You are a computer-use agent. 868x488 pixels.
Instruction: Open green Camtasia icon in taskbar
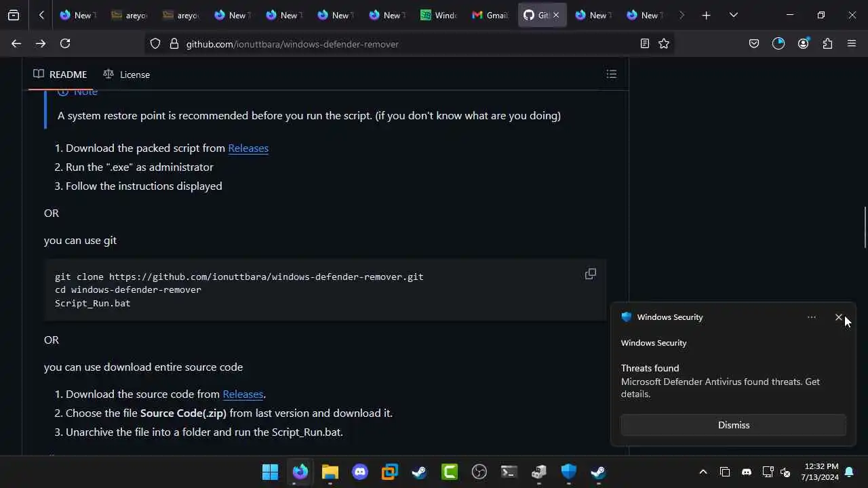tap(450, 472)
